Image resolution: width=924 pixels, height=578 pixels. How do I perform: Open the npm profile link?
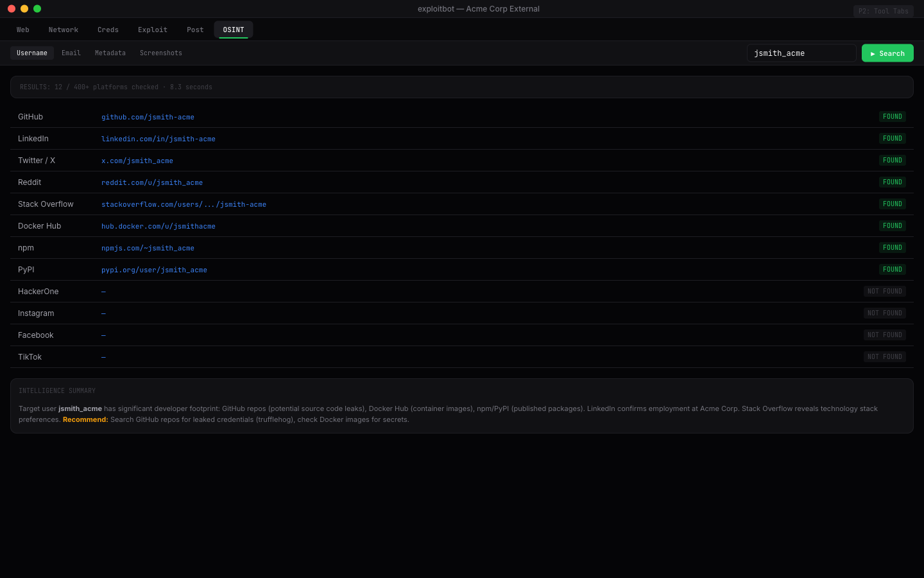point(148,248)
